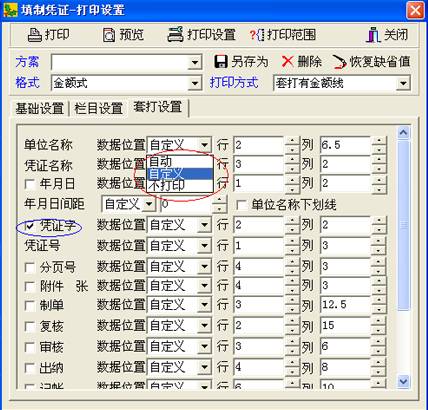428x410 pixels.
Task: Click the 打印 printer icon
Action: pyautogui.click(x=35, y=35)
